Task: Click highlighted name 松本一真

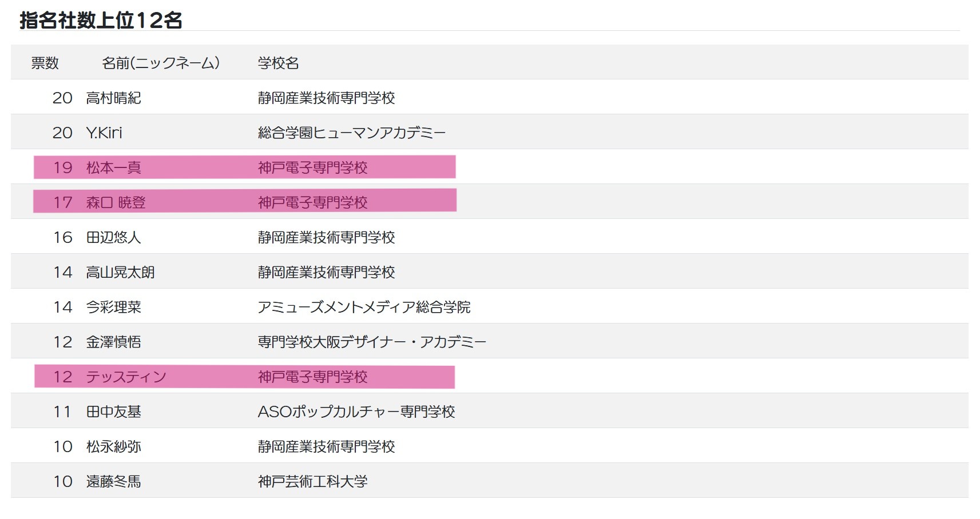Action: [x=113, y=167]
